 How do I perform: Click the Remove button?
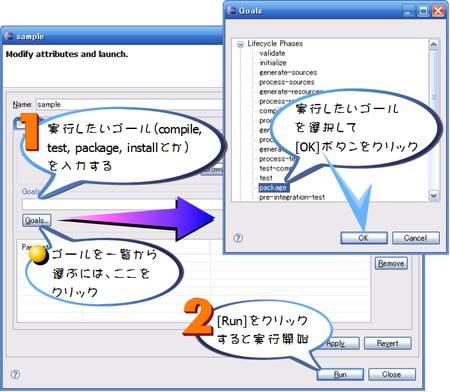[x=391, y=263]
